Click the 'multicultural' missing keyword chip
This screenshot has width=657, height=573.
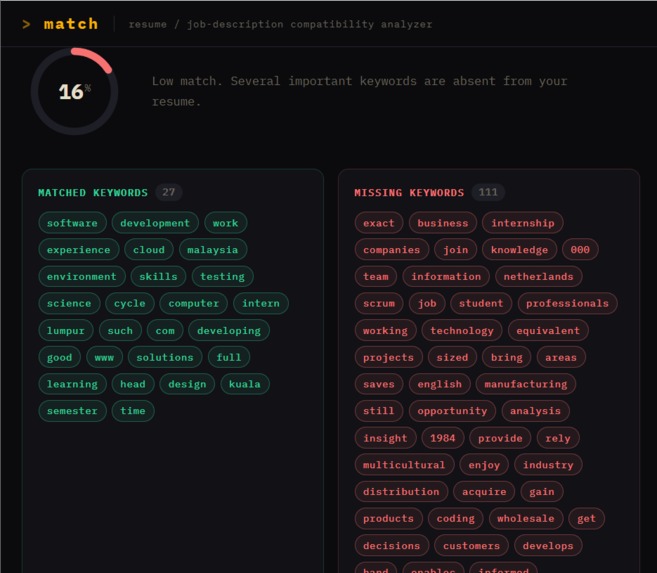click(404, 465)
